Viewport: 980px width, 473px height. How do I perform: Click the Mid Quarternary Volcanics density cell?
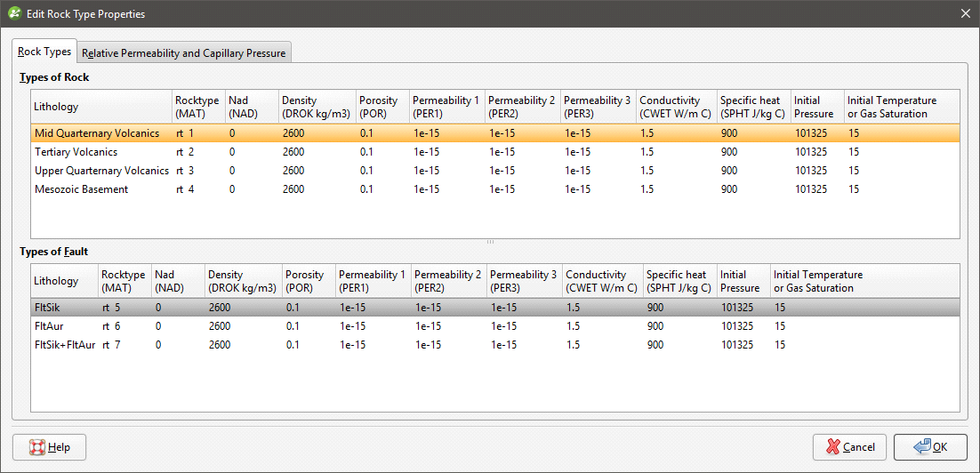[294, 133]
